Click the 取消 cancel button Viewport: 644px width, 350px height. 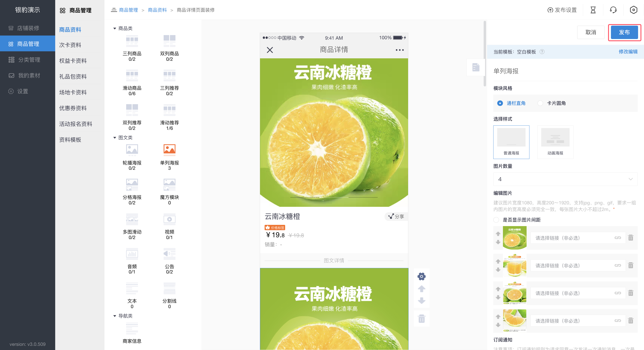pos(591,32)
